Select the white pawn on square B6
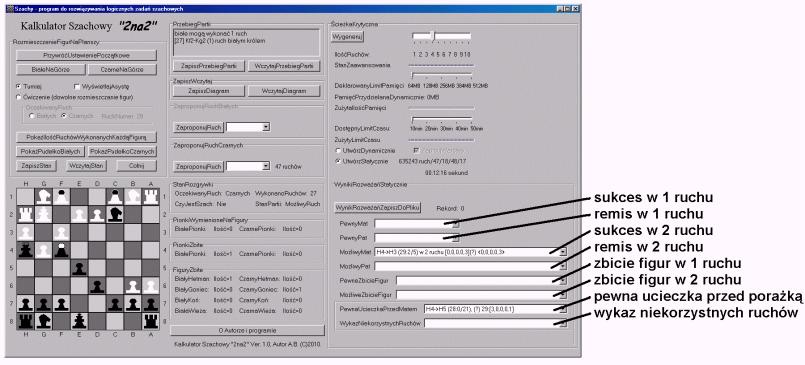 click(133, 286)
